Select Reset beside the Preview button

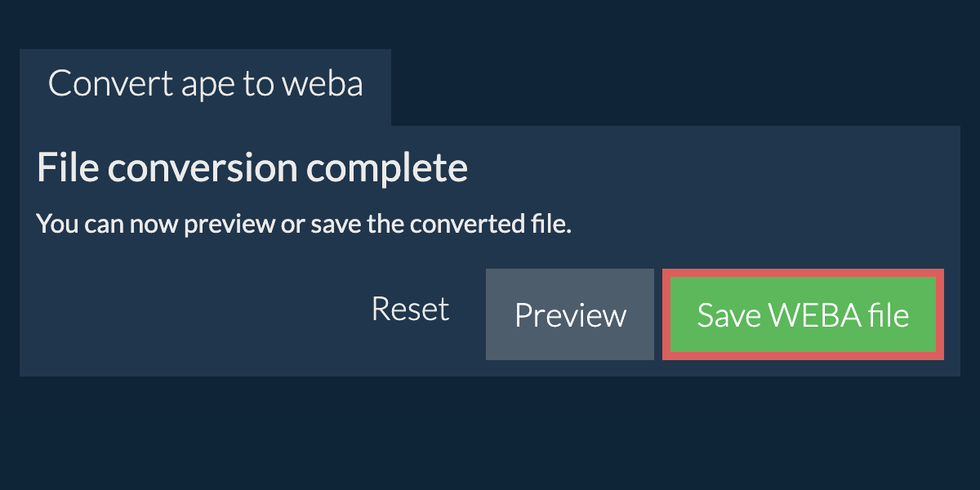click(410, 310)
